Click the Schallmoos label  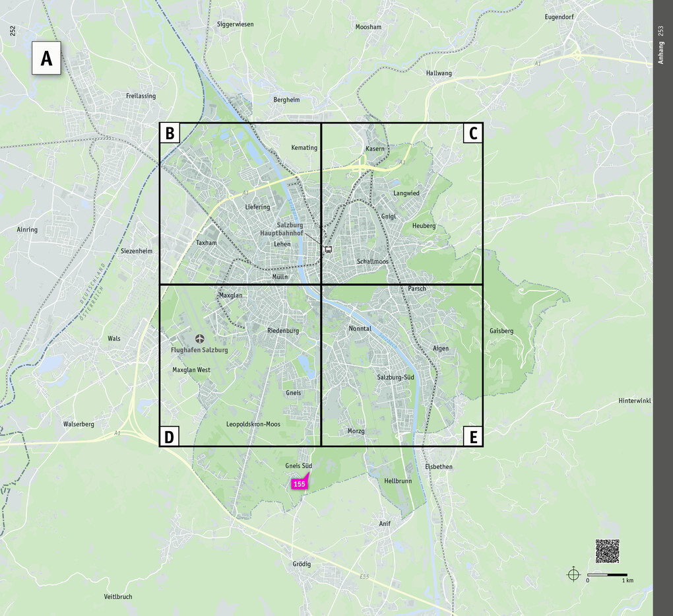(373, 261)
